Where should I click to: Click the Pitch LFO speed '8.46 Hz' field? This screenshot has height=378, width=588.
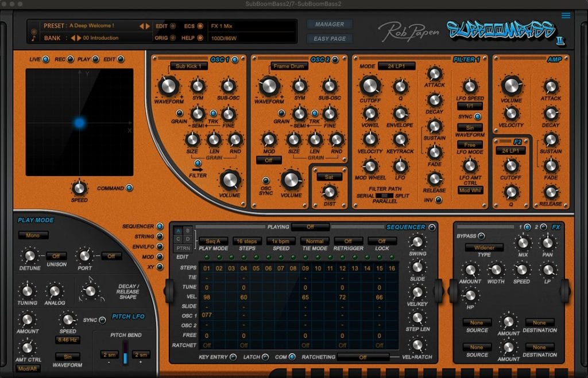click(x=68, y=340)
